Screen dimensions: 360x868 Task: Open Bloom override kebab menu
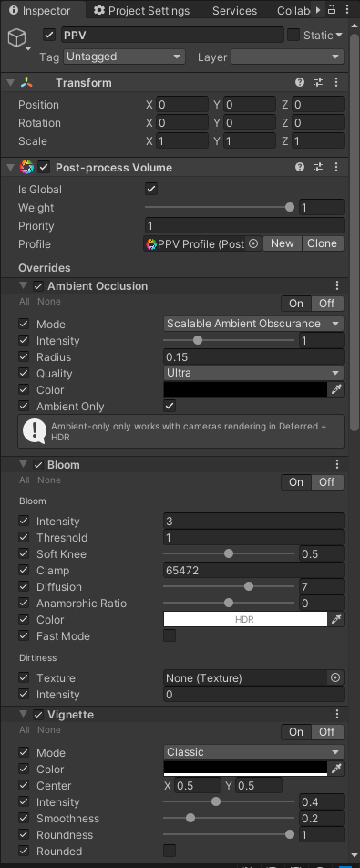337,464
